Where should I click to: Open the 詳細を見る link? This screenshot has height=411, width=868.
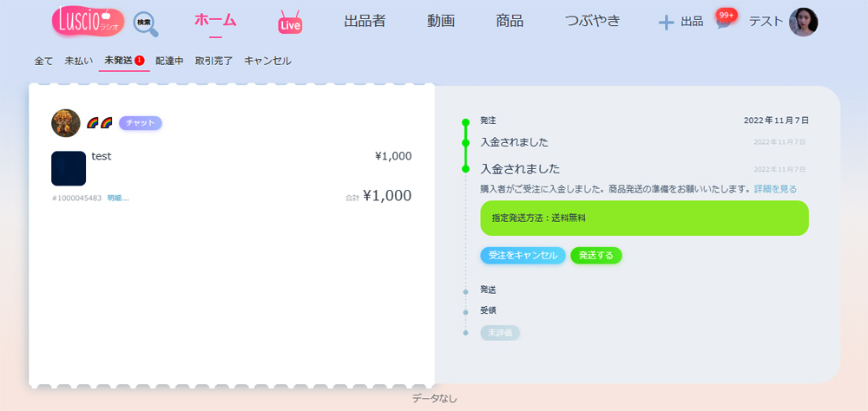pyautogui.click(x=774, y=188)
